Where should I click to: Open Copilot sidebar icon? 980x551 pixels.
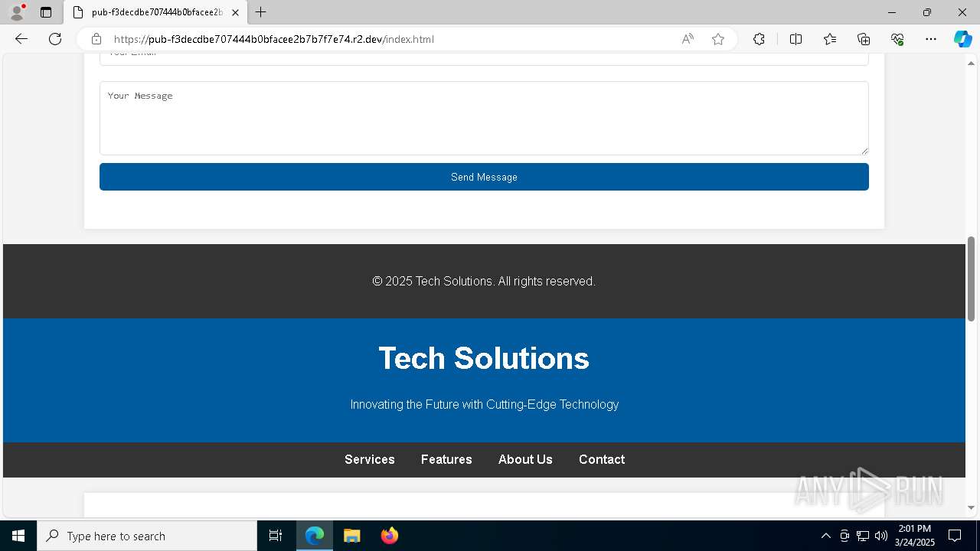pyautogui.click(x=962, y=39)
